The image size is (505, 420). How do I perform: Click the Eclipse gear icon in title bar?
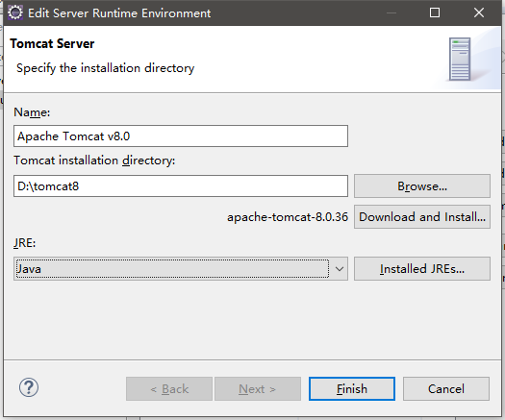coord(15,12)
